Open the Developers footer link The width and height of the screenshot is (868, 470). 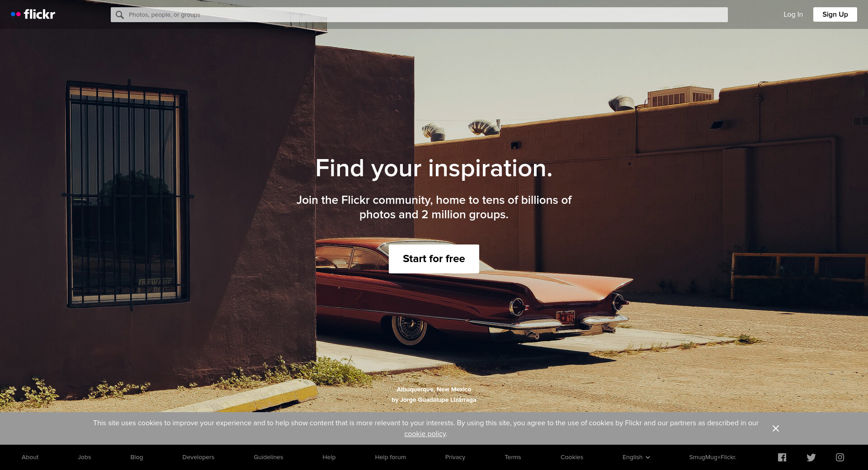pyautogui.click(x=198, y=457)
